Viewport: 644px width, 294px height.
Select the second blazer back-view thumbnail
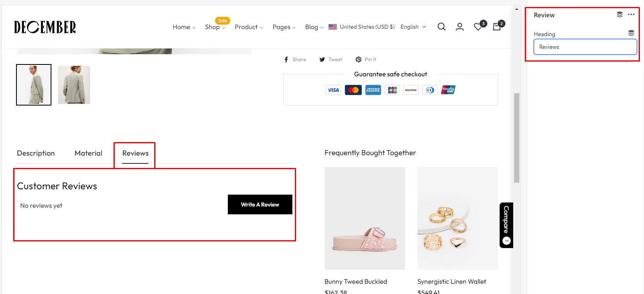coord(74,85)
